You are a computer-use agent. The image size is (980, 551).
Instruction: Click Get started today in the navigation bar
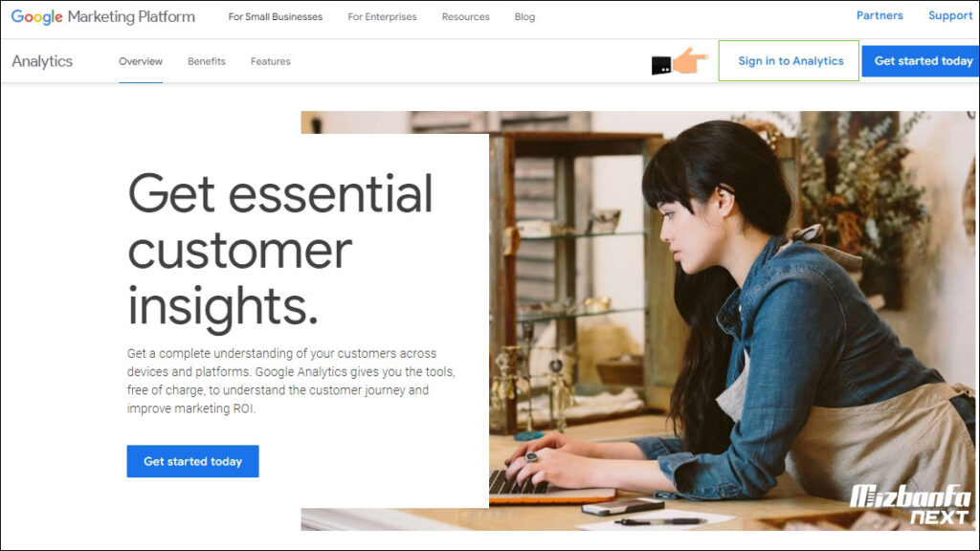[921, 61]
